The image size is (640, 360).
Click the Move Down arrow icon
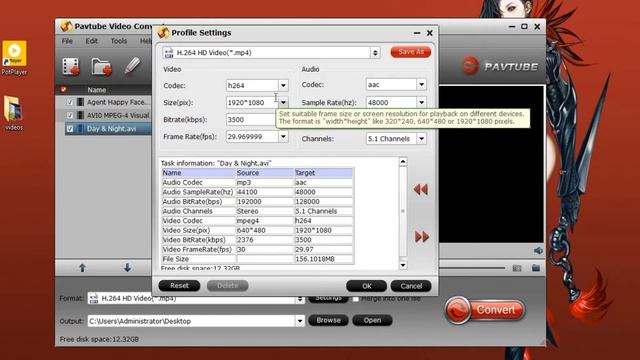click(127, 268)
